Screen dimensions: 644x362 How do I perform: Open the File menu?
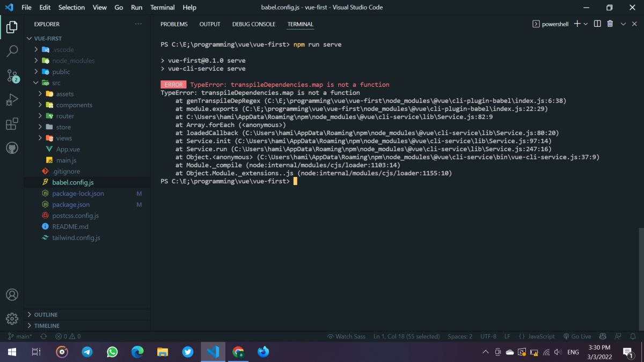coord(26,8)
